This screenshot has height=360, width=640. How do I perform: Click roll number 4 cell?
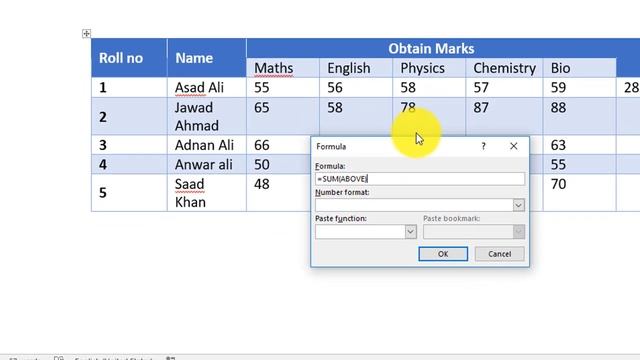(129, 164)
